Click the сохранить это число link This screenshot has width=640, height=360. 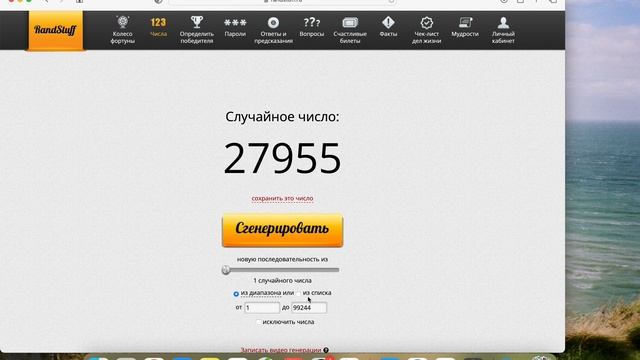tap(282, 198)
